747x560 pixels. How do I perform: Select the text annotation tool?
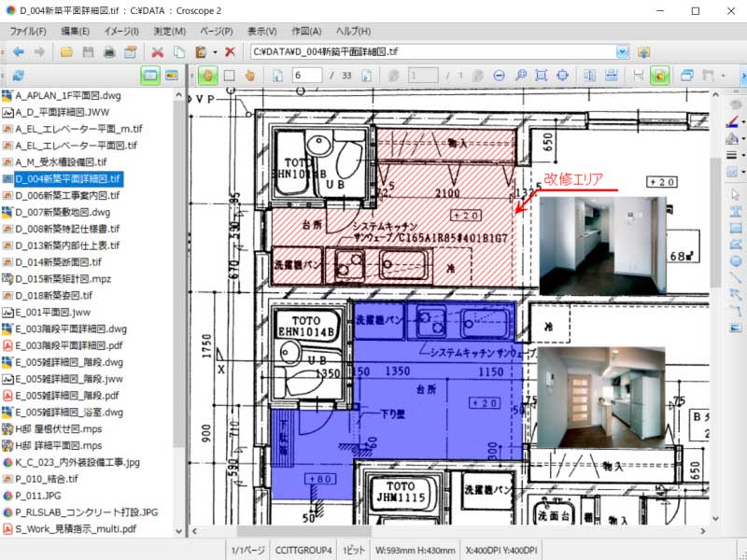click(x=735, y=211)
